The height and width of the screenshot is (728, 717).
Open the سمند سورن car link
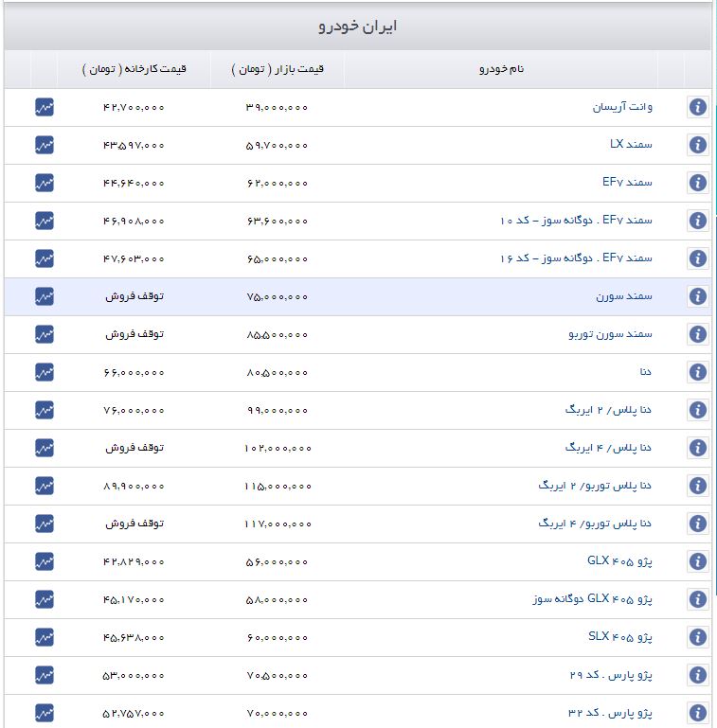pyautogui.click(x=624, y=296)
